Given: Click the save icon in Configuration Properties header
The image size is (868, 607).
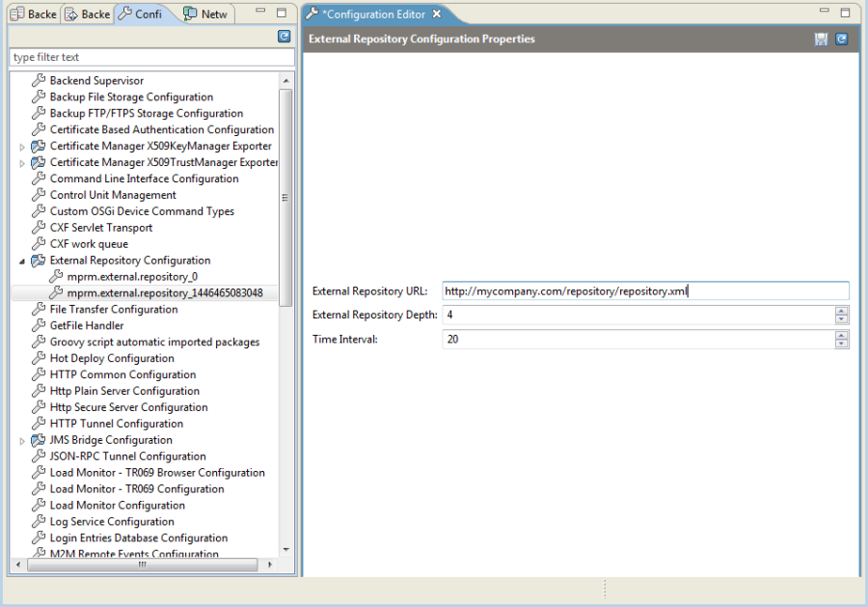Looking at the screenshot, I should coord(821,39).
